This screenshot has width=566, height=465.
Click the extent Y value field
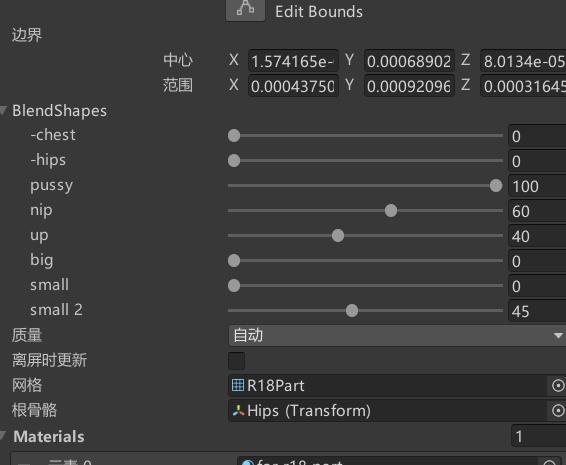click(x=409, y=86)
